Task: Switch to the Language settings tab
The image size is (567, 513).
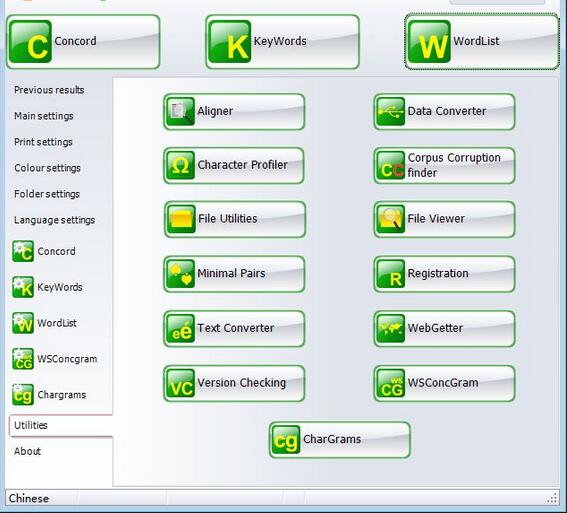Action: [x=55, y=220]
